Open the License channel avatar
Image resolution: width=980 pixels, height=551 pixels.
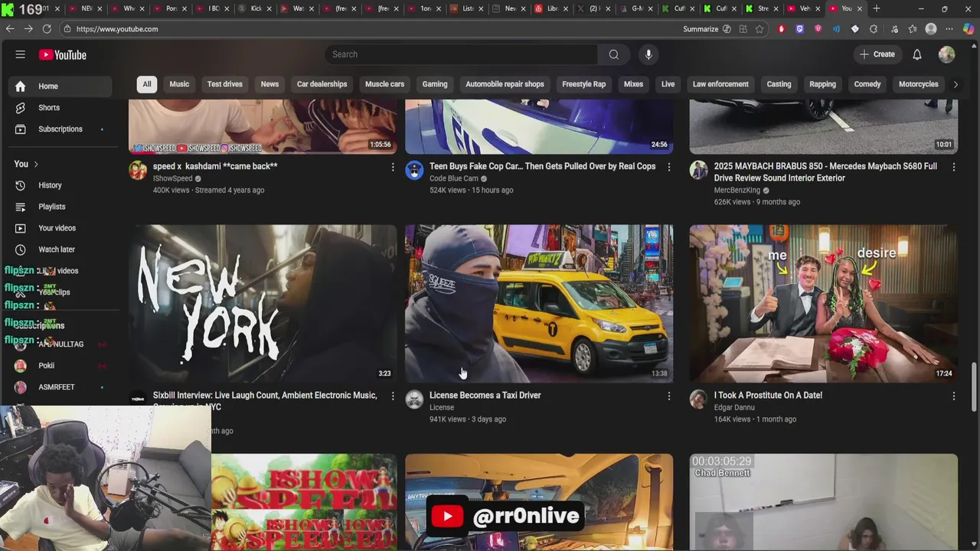(x=414, y=399)
